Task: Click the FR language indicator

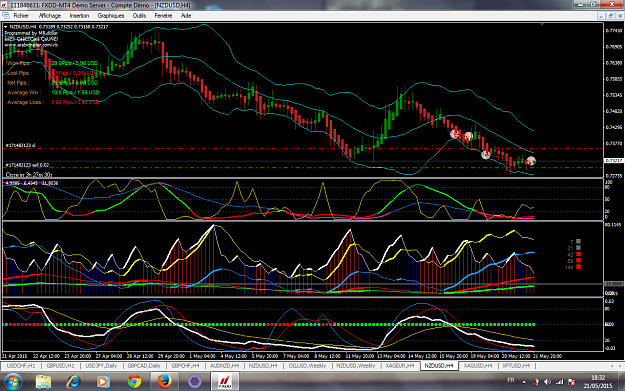Action: pyautogui.click(x=511, y=380)
